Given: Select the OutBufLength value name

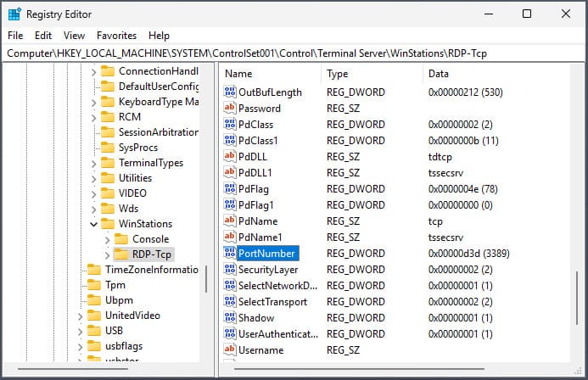Looking at the screenshot, I should pos(270,92).
